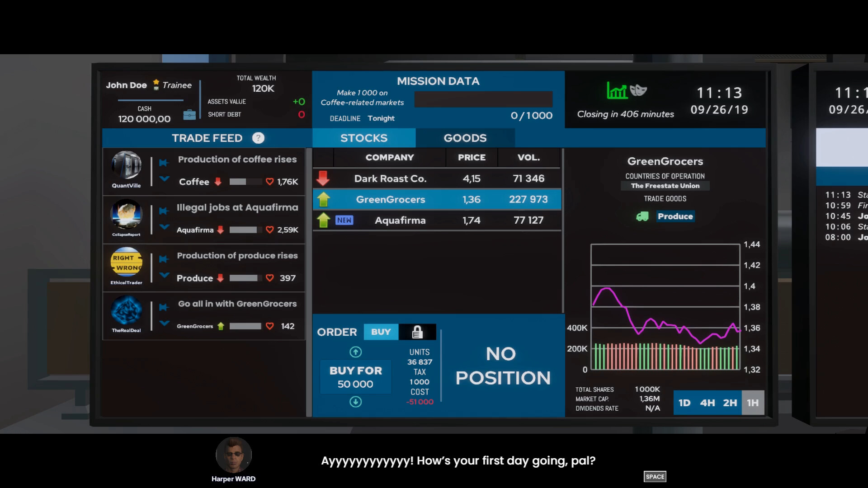Click the downward arrow icon in order panel
The height and width of the screenshot is (488, 868).
coord(355,401)
